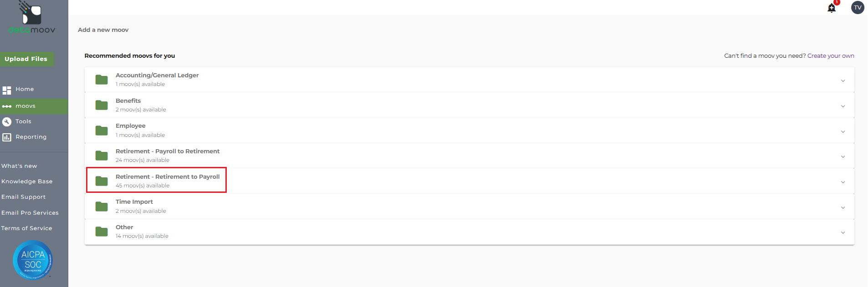This screenshot has width=868, height=287.
Task: Click the AICPA SOC badge
Action: click(33, 260)
